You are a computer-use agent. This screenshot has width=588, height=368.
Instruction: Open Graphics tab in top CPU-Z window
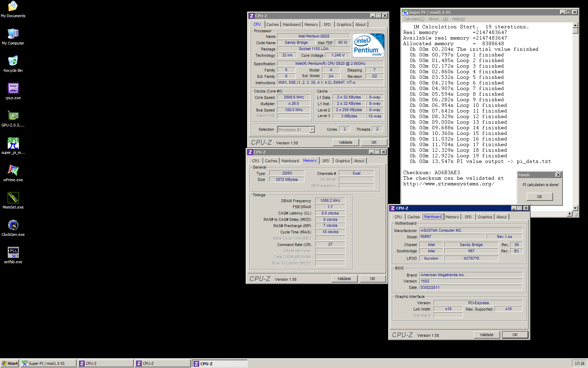click(344, 25)
